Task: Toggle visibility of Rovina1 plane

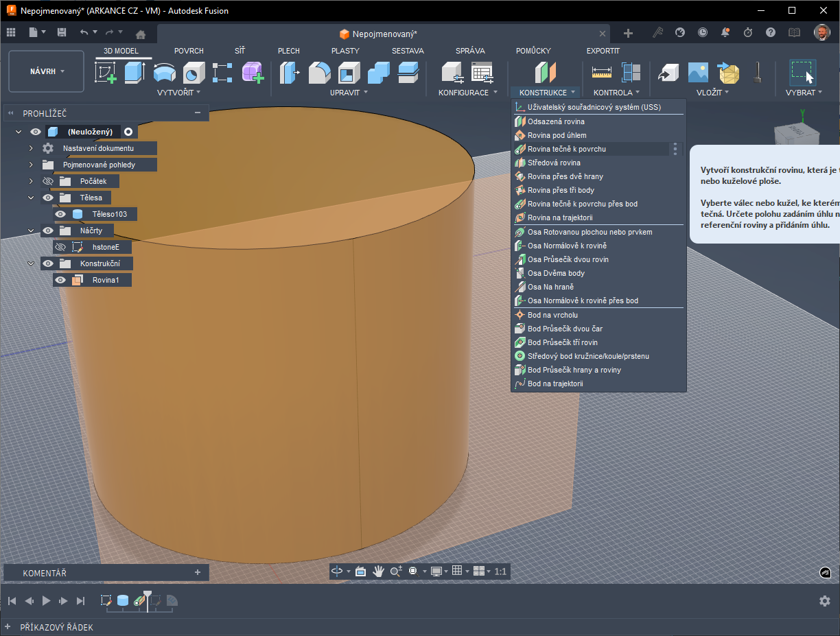Action: click(x=60, y=280)
